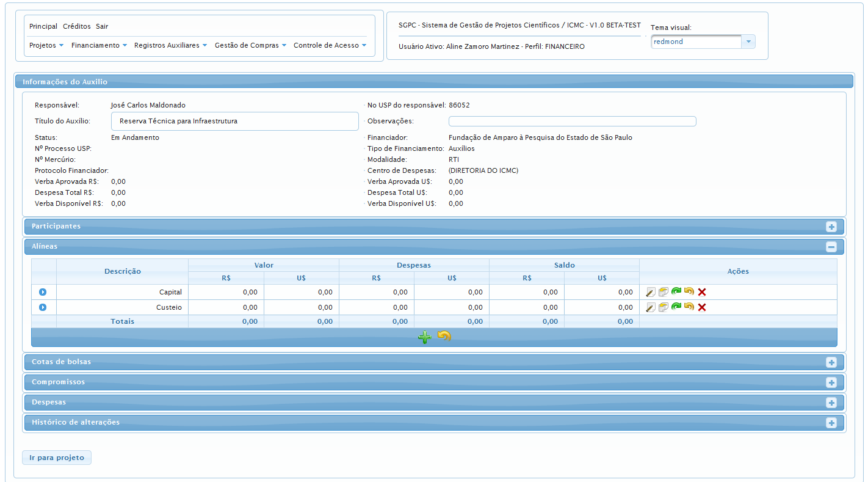Delete the Capital row with red X
Image resolution: width=868 pixels, height=482 pixels.
pyautogui.click(x=702, y=292)
